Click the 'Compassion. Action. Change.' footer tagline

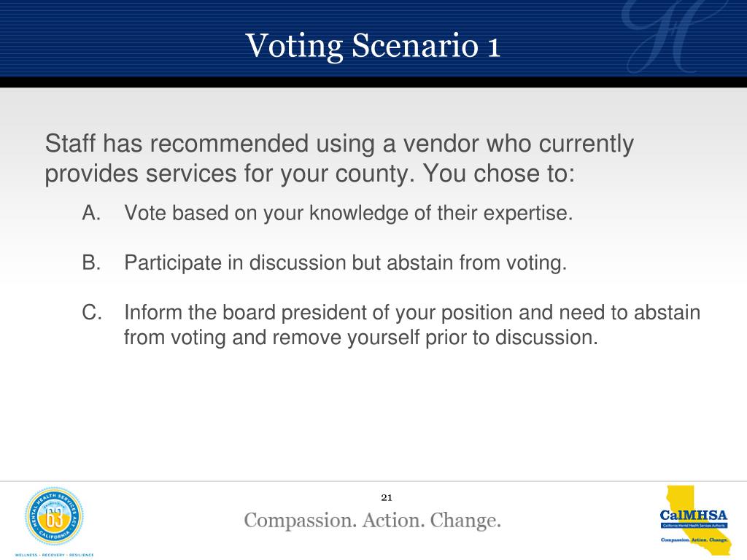point(373,520)
